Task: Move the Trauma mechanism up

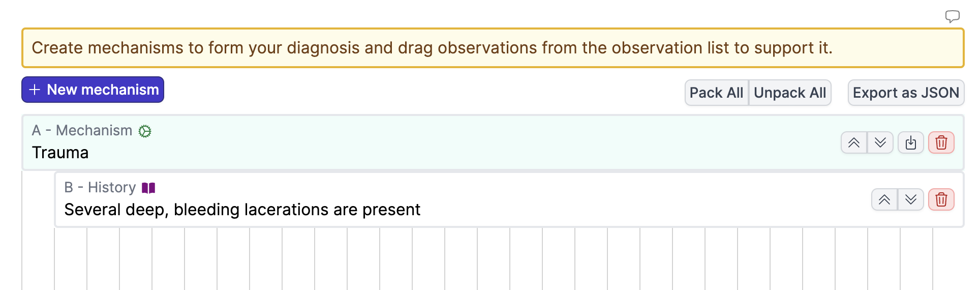Action: [854, 143]
